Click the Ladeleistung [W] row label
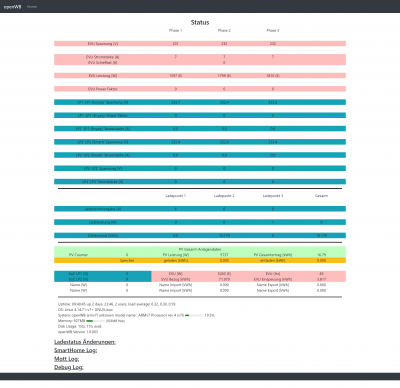400x388 pixels. (x=103, y=222)
